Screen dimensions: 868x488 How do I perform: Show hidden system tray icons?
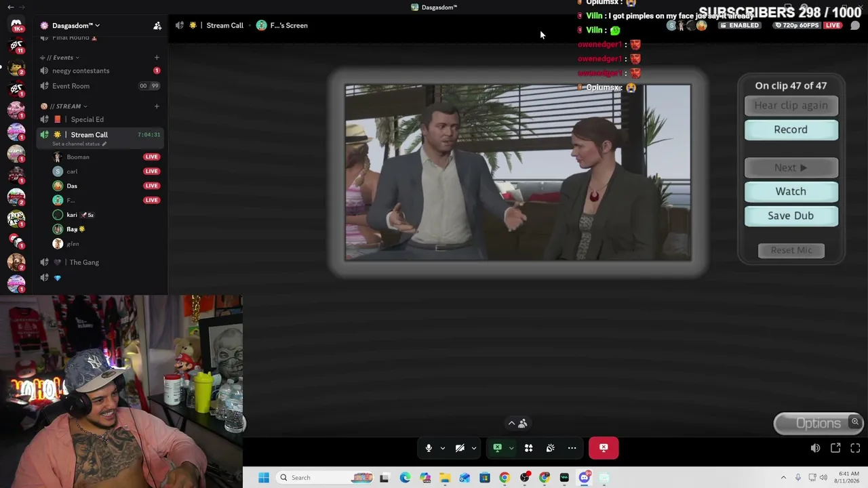point(783,478)
